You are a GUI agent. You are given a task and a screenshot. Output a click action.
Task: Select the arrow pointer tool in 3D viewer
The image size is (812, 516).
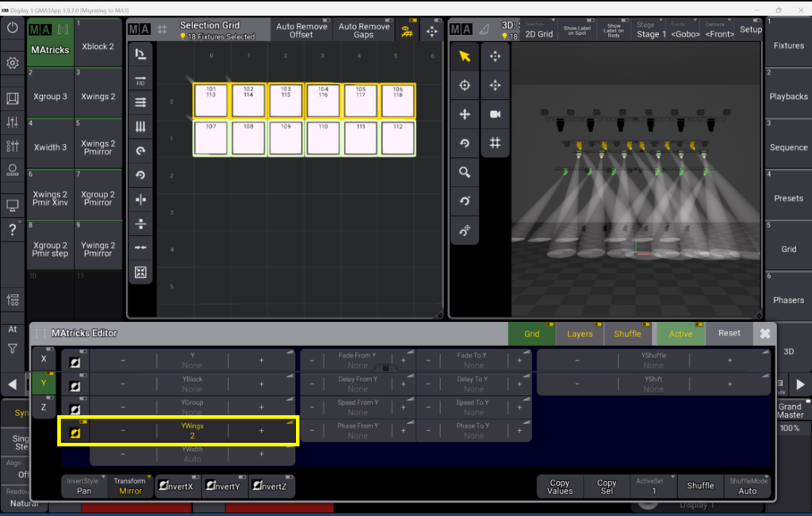(x=465, y=56)
